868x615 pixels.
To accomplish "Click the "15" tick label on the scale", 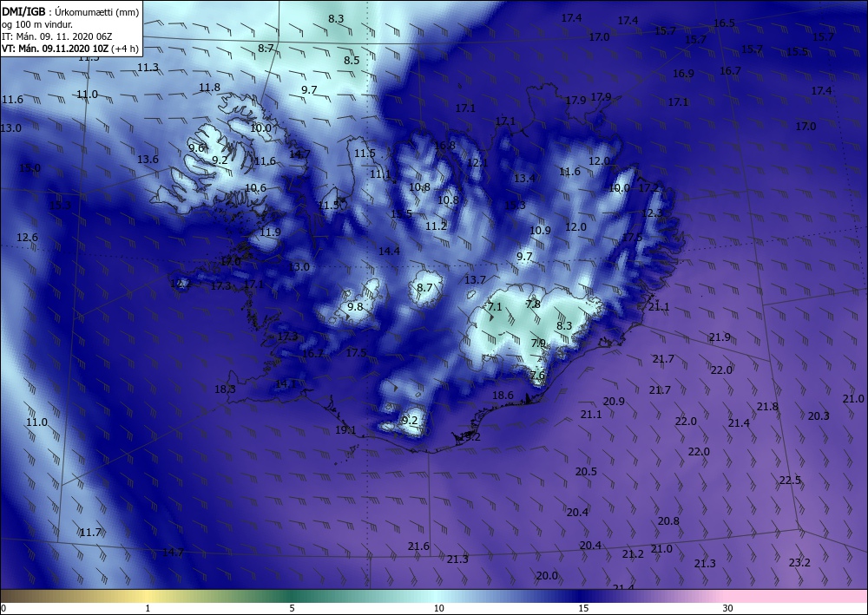I will [583, 608].
